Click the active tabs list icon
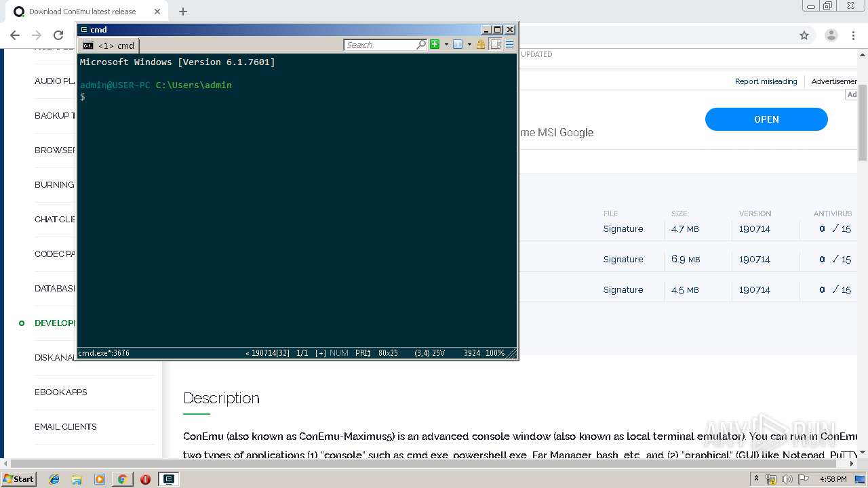 [458, 44]
